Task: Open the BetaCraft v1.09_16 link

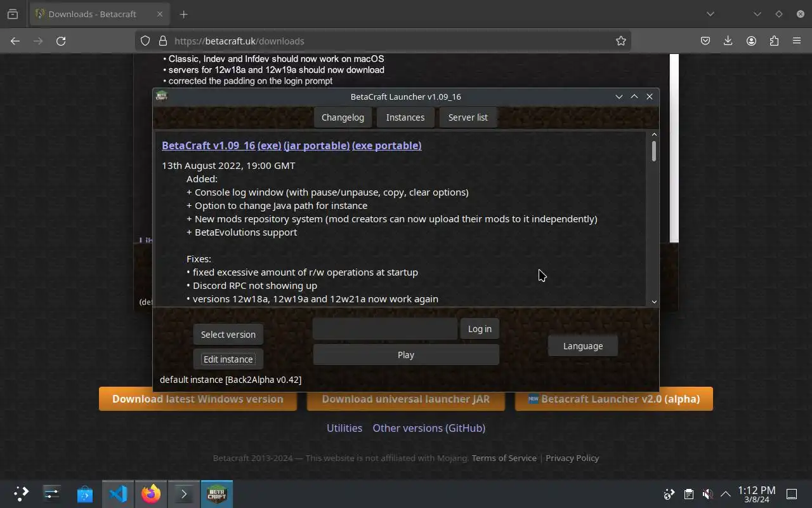Action: coord(208,145)
